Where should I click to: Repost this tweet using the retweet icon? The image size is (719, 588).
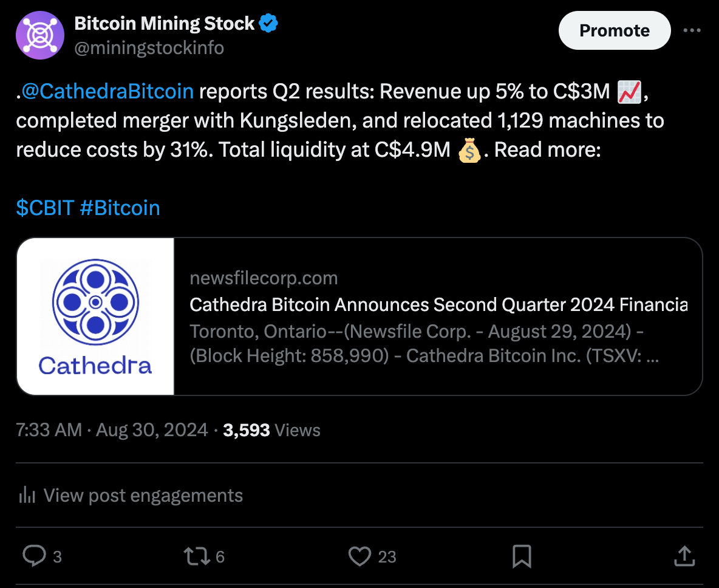pos(197,556)
